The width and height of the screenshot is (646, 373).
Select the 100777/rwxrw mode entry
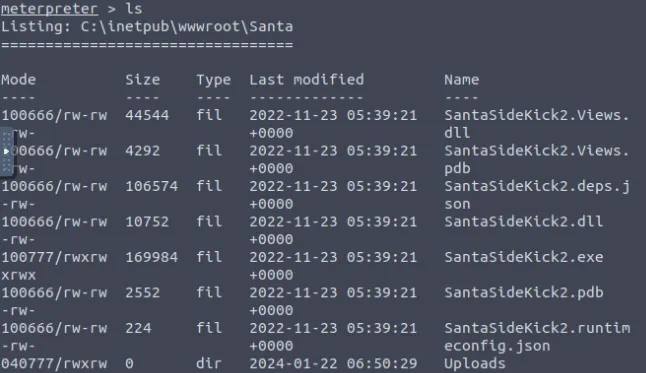click(x=54, y=257)
